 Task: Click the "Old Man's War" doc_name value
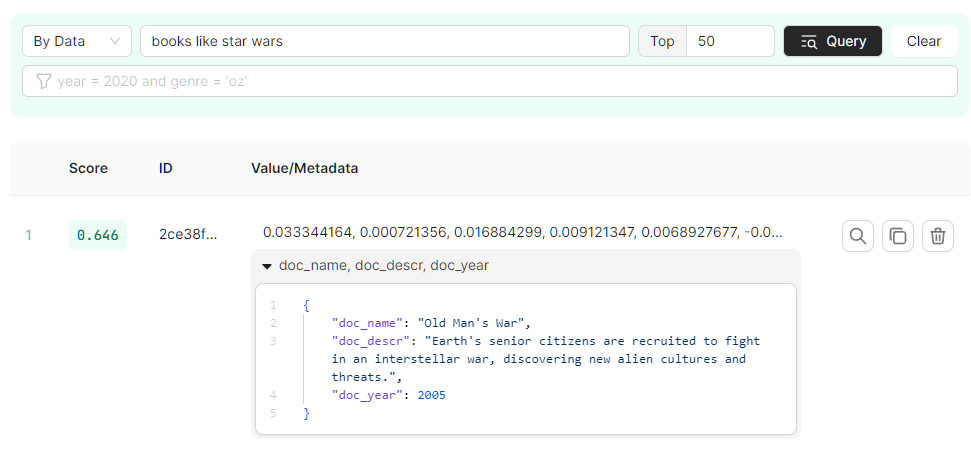473,322
